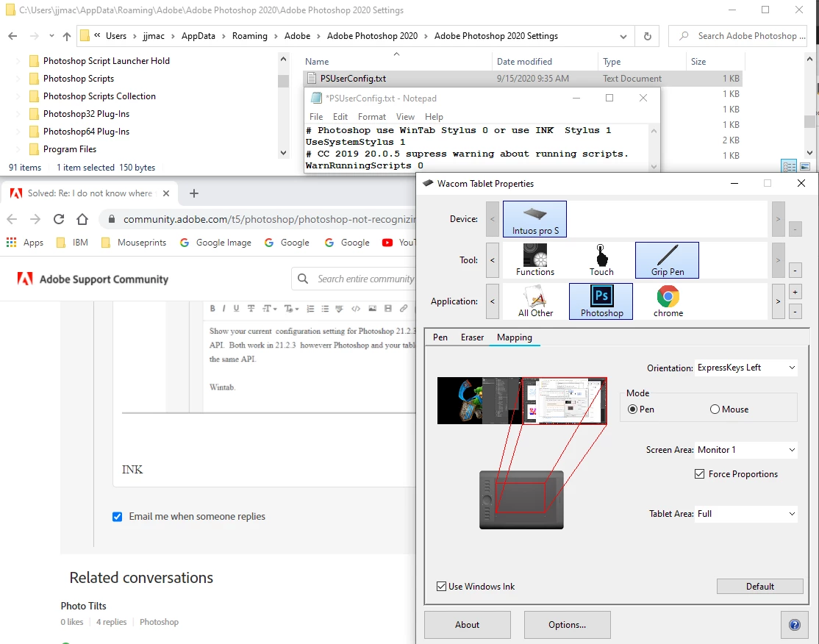Uncheck Email me when someone replies
This screenshot has width=819, height=644.
pyautogui.click(x=117, y=517)
